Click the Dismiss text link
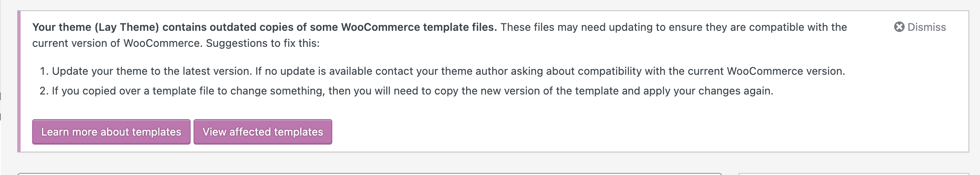This screenshot has height=175, width=980. pos(926,27)
